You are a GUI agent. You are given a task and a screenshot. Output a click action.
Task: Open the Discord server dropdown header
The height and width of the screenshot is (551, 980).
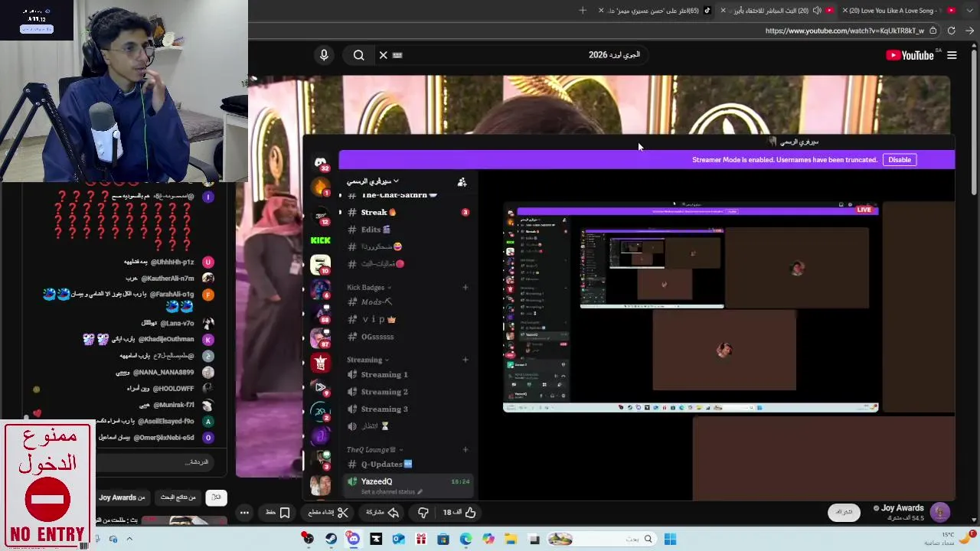[373, 181]
